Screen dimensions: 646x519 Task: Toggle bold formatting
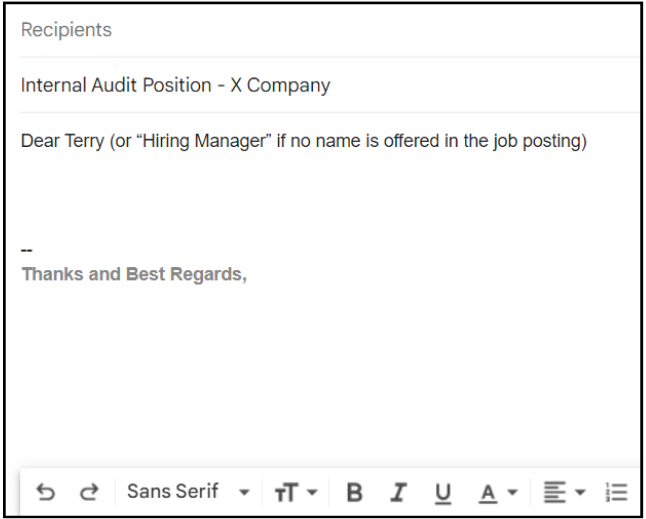click(x=354, y=492)
